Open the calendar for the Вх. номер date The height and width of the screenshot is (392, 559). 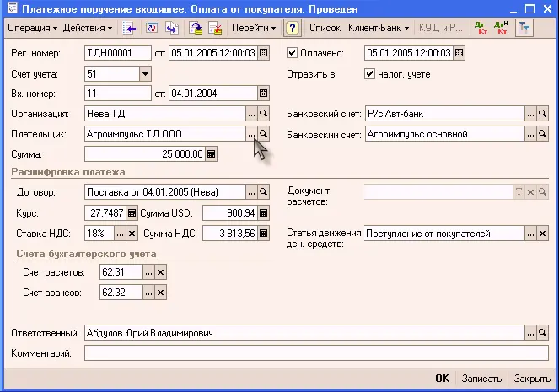click(x=263, y=94)
